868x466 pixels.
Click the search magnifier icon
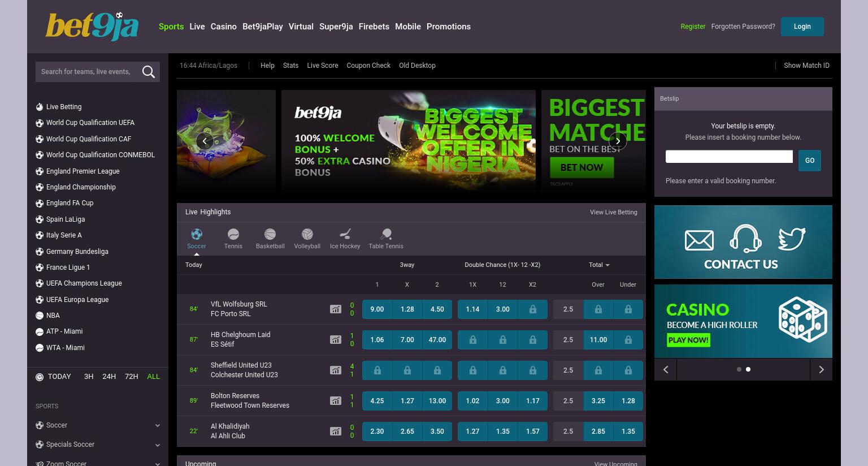click(x=149, y=72)
